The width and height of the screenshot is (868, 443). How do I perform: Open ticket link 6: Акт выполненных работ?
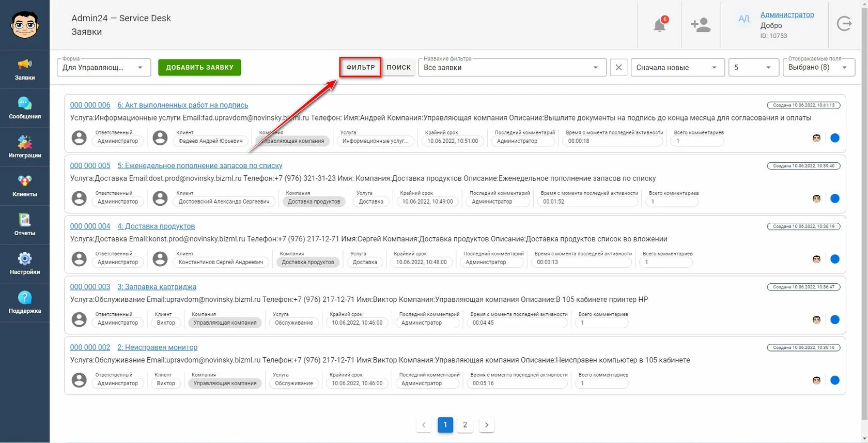click(x=183, y=105)
